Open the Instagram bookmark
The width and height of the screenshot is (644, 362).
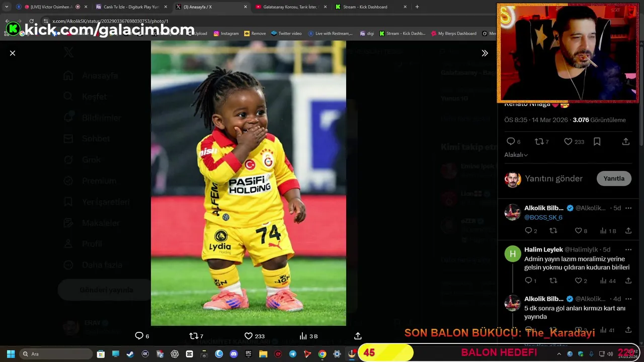pos(226,34)
